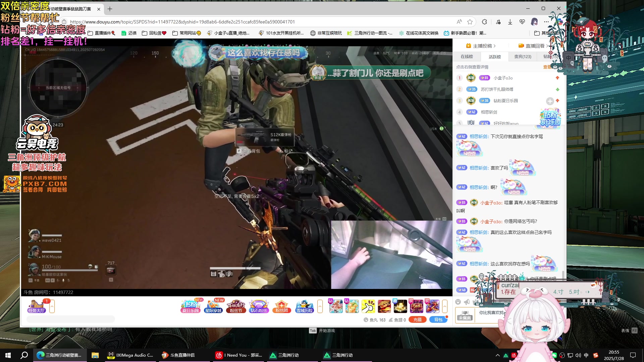Click chat username 相思斩剑 in first message
The image size is (644, 362).
click(478, 136)
